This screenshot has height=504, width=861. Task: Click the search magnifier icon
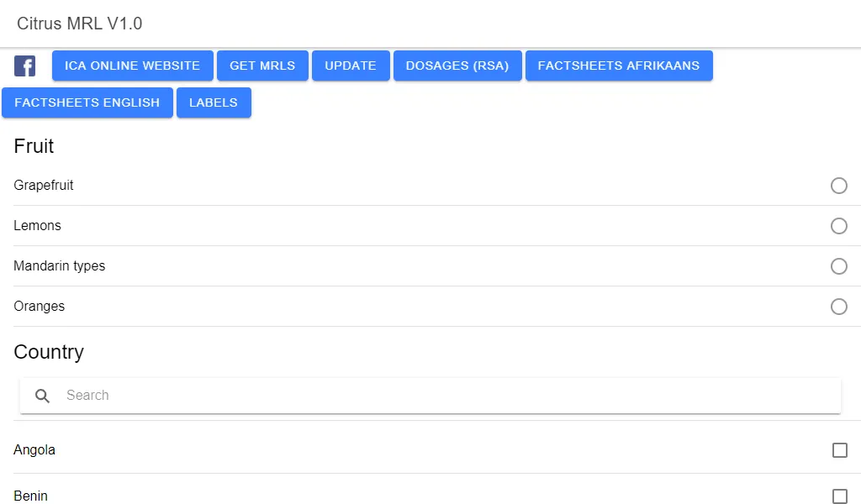(x=42, y=396)
